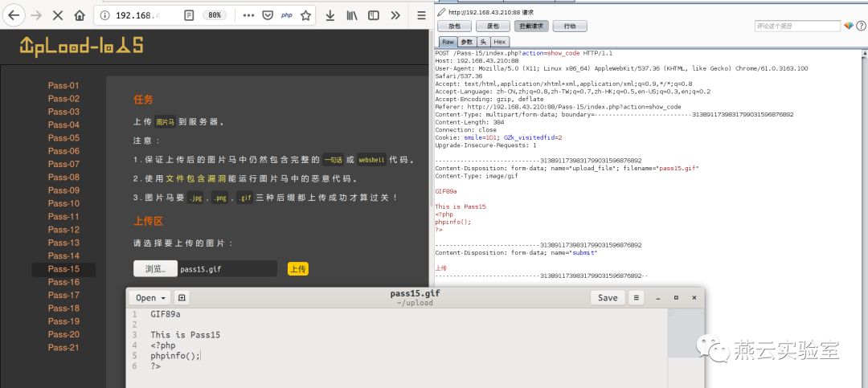Open Pass-18 level link
The image size is (868, 388).
(x=63, y=308)
